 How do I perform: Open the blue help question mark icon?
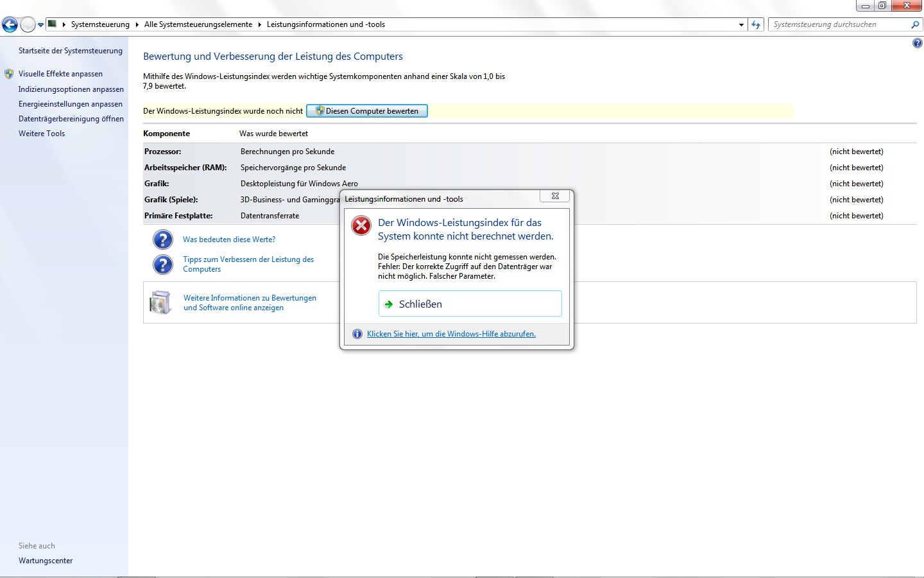pos(917,43)
